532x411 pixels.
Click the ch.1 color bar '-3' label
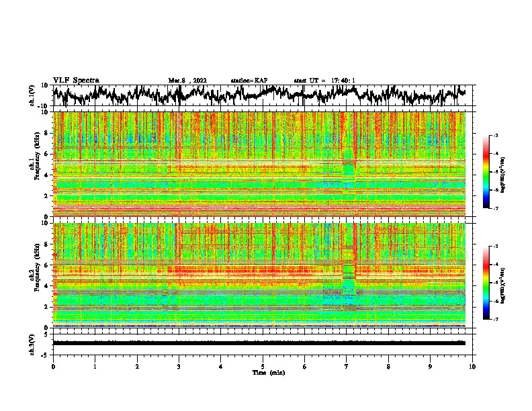495,136
